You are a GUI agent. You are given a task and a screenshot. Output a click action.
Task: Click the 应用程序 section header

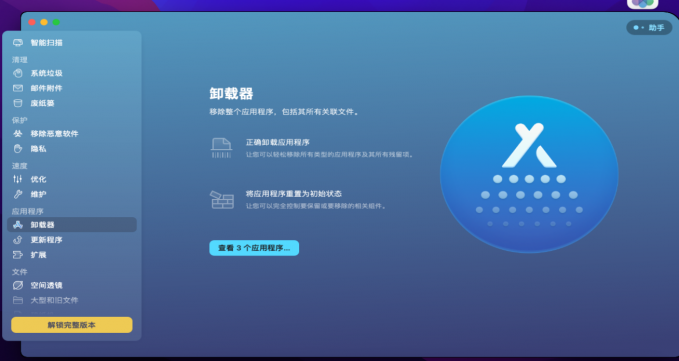point(28,211)
